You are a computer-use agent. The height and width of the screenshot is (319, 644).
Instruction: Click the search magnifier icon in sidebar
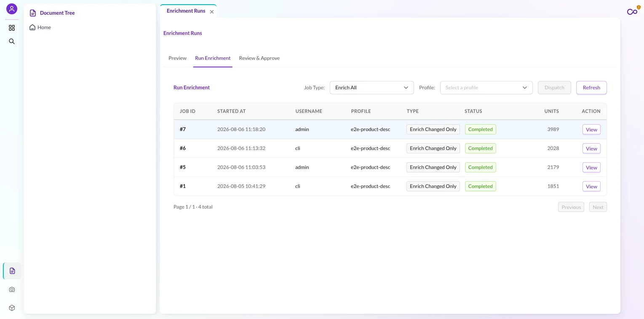[12, 41]
